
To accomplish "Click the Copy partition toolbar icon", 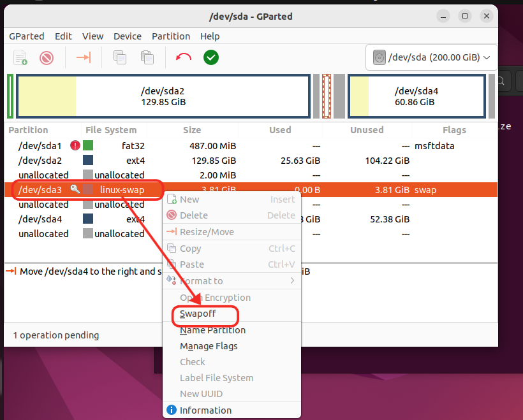I will (x=120, y=57).
